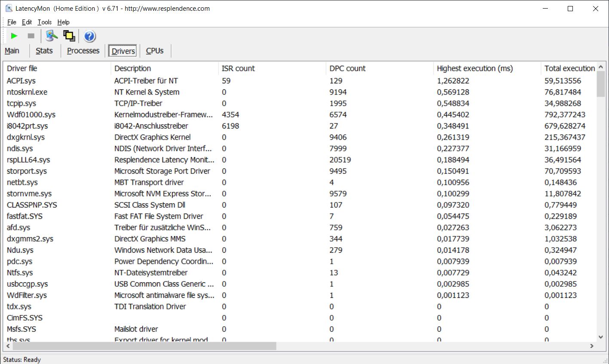The image size is (609, 364).
Task: Click the LatencyMon app icon in title bar
Action: point(9,9)
